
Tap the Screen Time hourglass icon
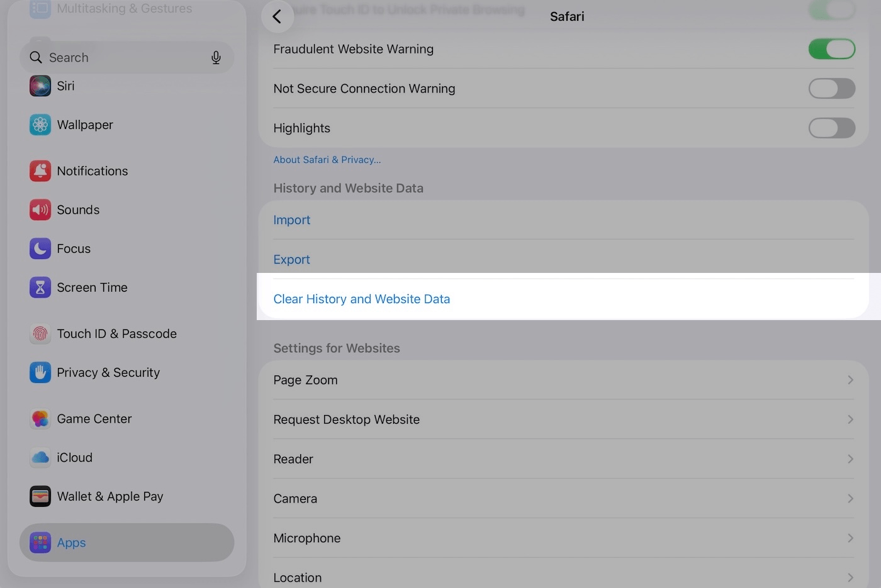[40, 287]
